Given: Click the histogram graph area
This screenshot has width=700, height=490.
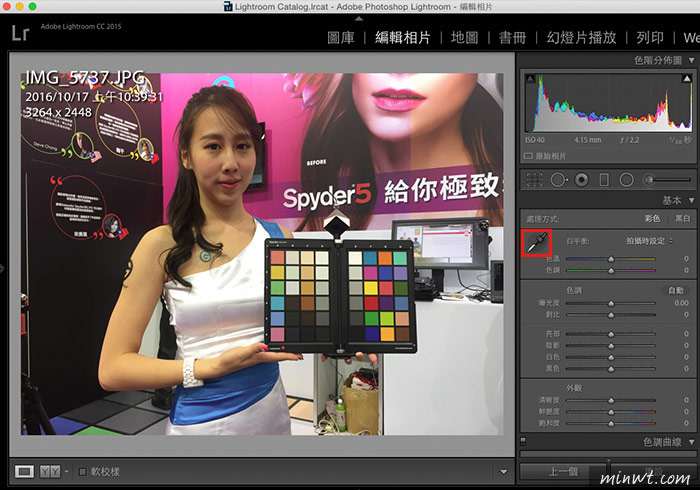Looking at the screenshot, I should pyautogui.click(x=608, y=103).
